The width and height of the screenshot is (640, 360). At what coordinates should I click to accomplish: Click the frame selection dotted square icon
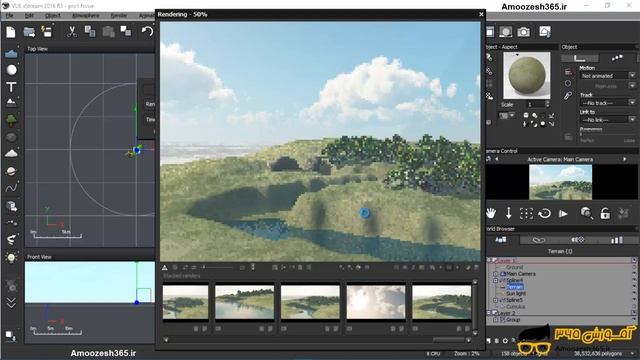pyautogui.click(x=526, y=213)
